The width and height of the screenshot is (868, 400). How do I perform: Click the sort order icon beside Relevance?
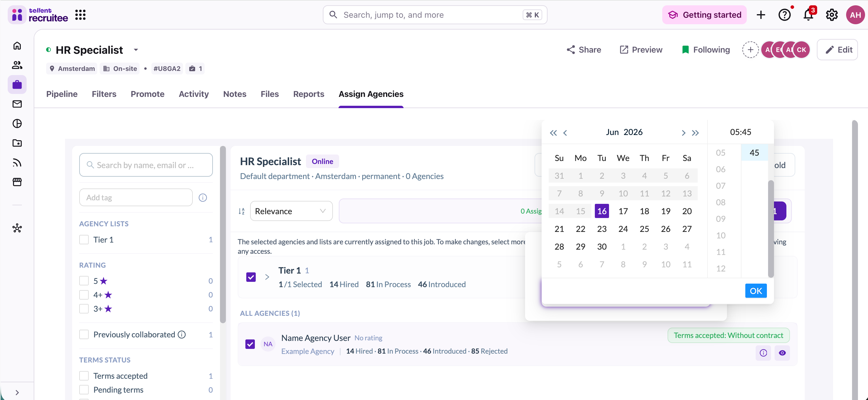click(x=242, y=211)
